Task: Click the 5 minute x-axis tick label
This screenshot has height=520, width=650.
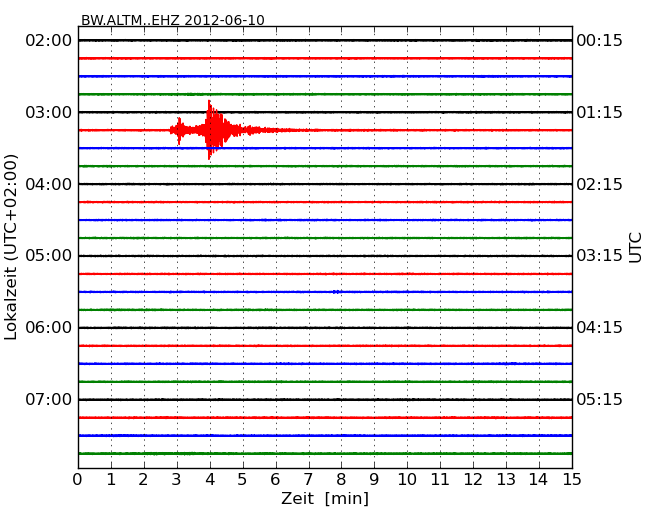Action: point(243,479)
